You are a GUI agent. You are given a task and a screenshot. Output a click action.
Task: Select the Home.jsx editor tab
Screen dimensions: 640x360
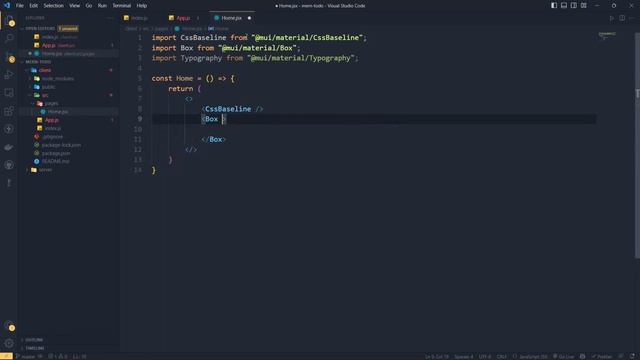(231, 18)
